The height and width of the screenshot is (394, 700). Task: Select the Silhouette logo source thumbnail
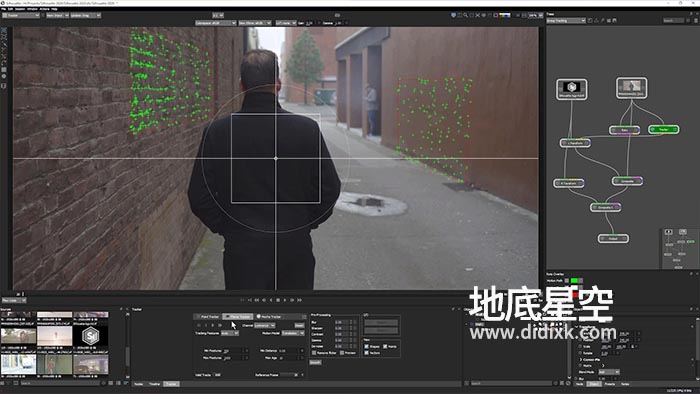point(91,336)
